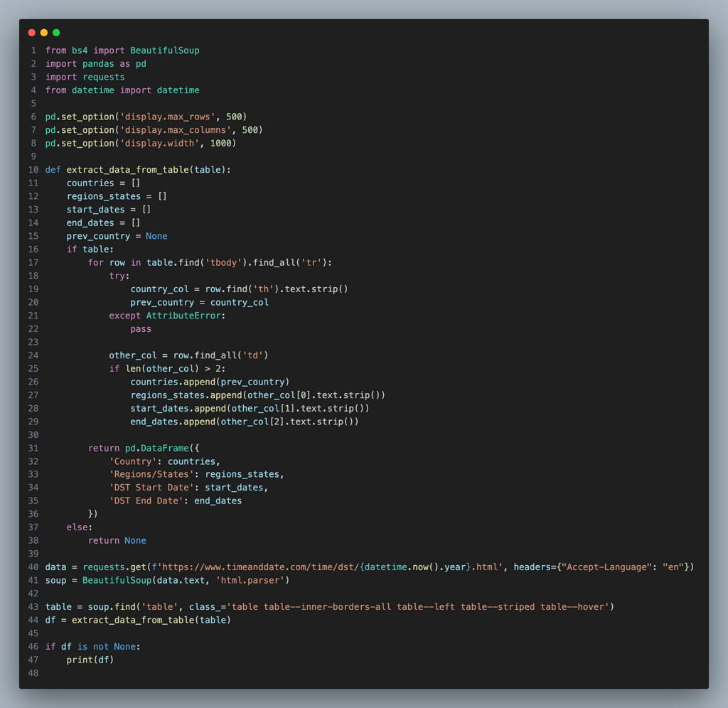This screenshot has height=708, width=728.
Task: Click the 'th' string on line 19
Action: pyautogui.click(x=263, y=289)
